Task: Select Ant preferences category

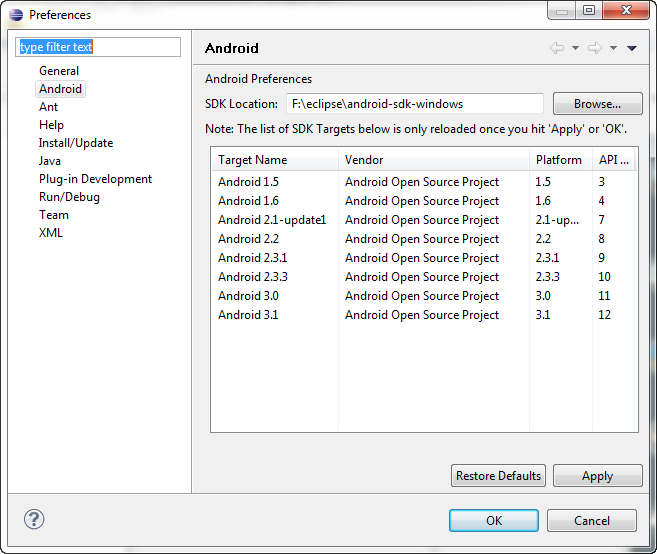Action: pyautogui.click(x=49, y=107)
